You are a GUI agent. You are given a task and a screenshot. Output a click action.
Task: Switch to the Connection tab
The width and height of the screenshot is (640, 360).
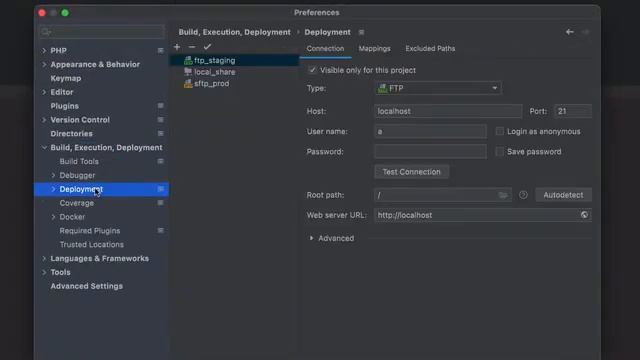[x=325, y=49]
